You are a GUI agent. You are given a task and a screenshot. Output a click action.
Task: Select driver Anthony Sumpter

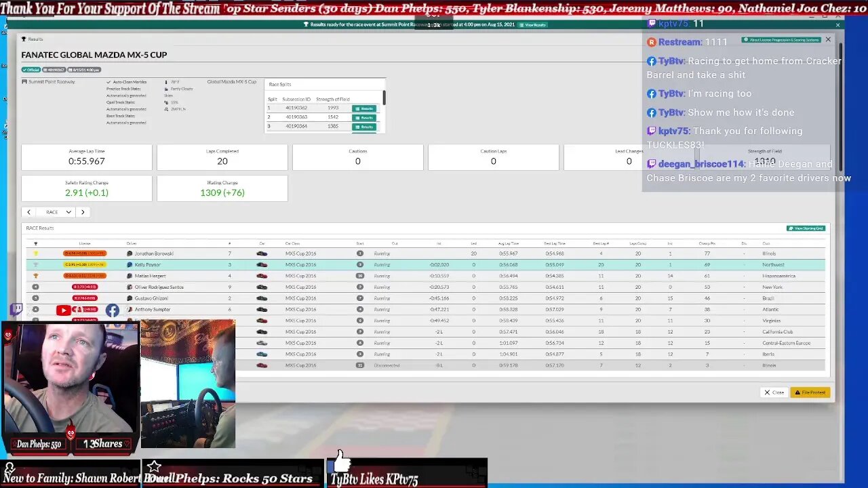point(153,310)
